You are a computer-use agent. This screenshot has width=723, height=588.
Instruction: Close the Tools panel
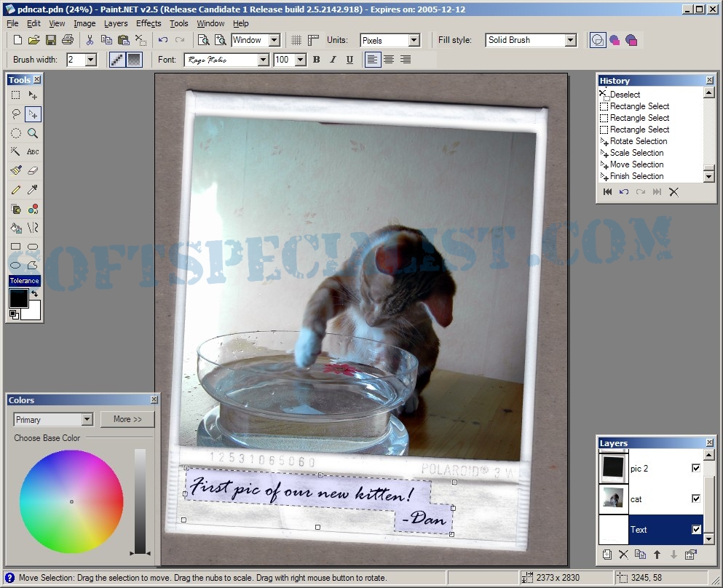pos(37,79)
